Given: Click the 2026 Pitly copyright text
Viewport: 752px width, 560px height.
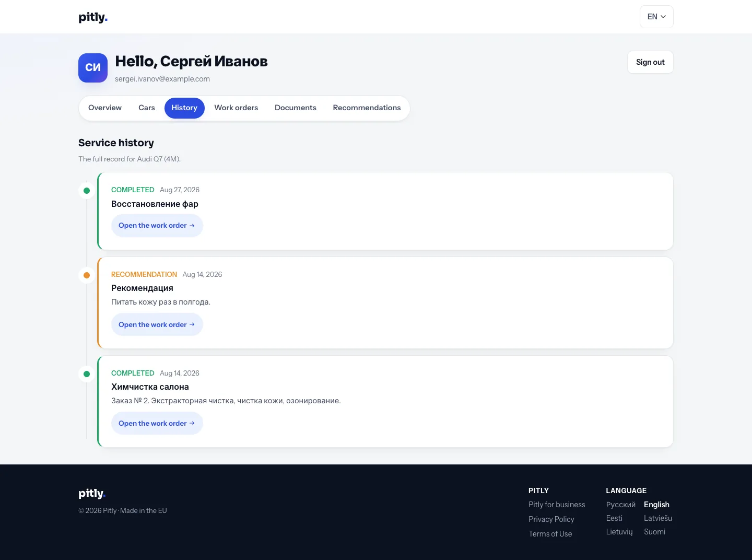Looking at the screenshot, I should pos(123,510).
